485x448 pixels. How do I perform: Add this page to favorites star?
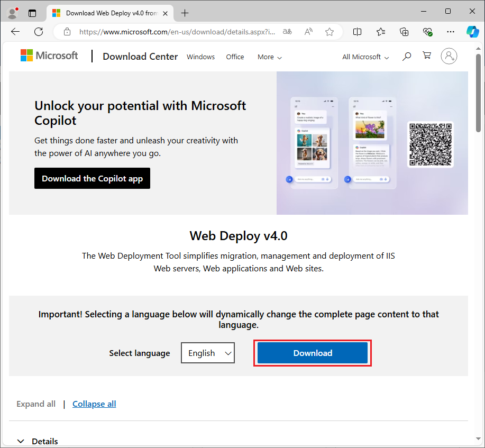tap(330, 32)
